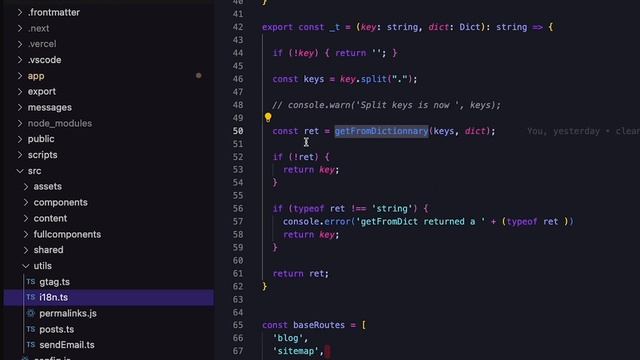Image resolution: width=640 pixels, height=360 pixels.
Task: Open the permalinks.js file
Action: 68,313
